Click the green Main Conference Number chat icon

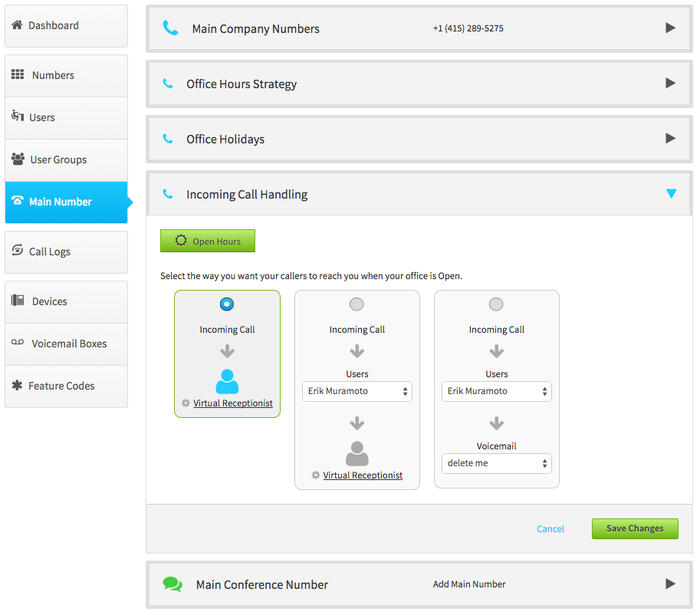pyautogui.click(x=173, y=584)
